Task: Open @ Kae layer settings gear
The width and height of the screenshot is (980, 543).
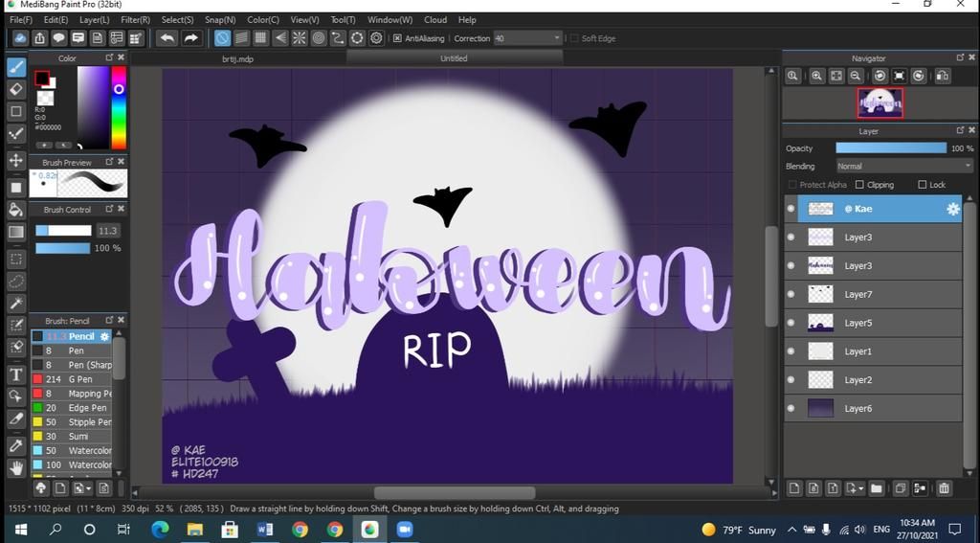Action: coord(952,209)
